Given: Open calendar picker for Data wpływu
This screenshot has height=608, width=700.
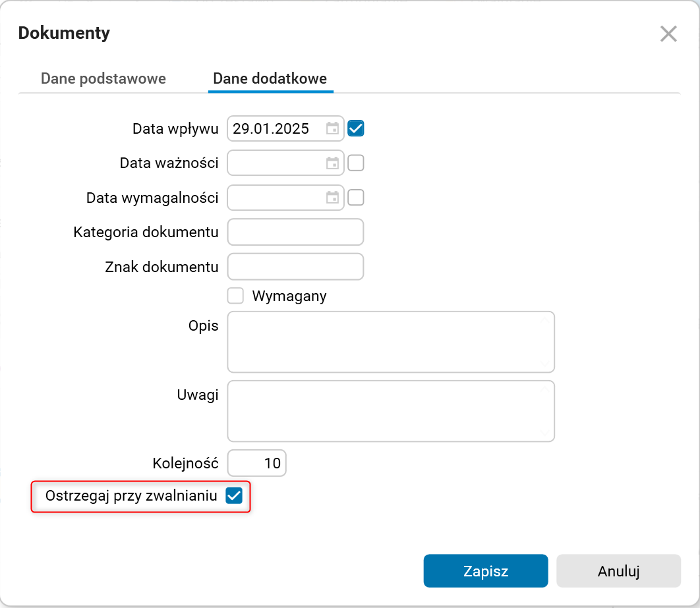Looking at the screenshot, I should point(332,128).
